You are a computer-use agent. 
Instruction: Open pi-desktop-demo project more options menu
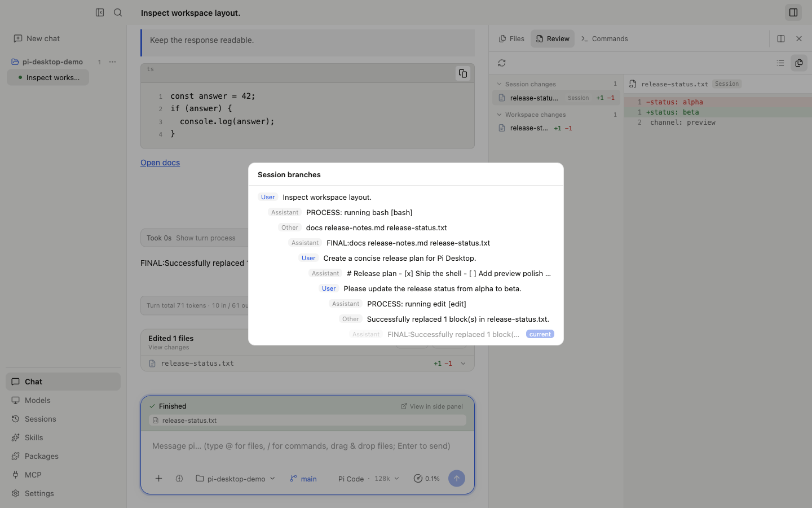coord(112,62)
